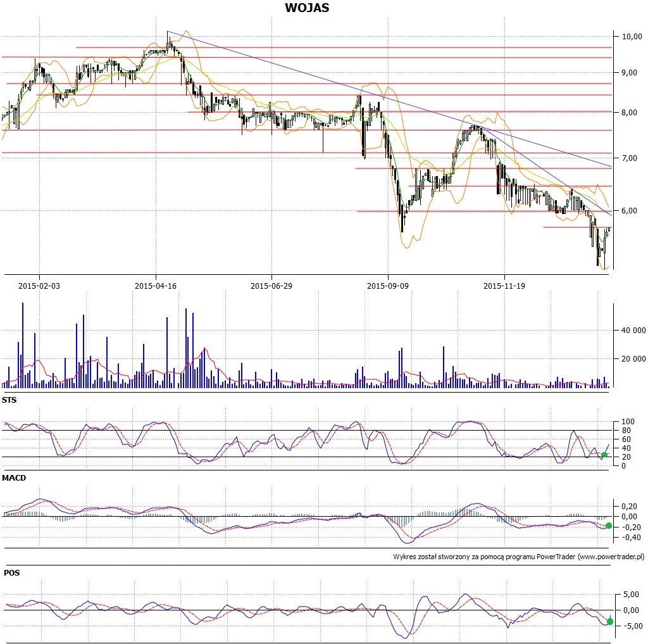Select the 2015-02-03 date label

(39, 286)
